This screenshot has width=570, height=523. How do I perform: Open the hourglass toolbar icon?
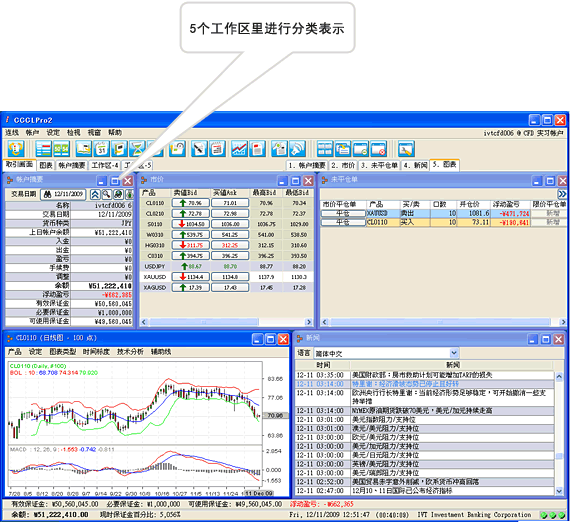coord(137,149)
